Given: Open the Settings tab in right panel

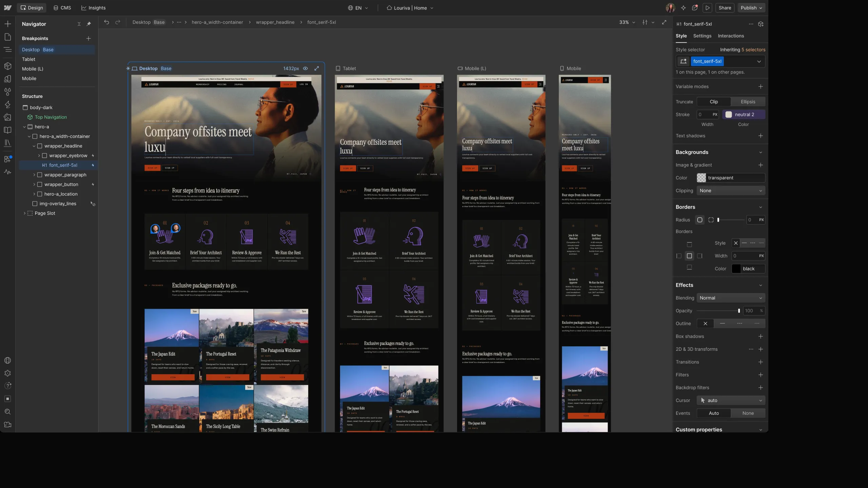Looking at the screenshot, I should point(702,36).
